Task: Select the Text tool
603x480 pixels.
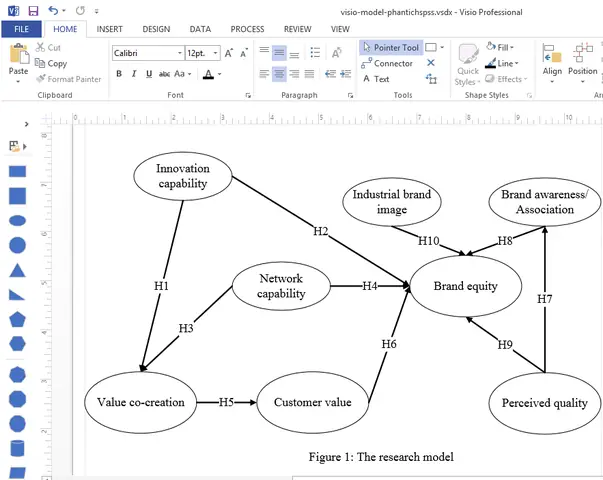Action: point(376,79)
